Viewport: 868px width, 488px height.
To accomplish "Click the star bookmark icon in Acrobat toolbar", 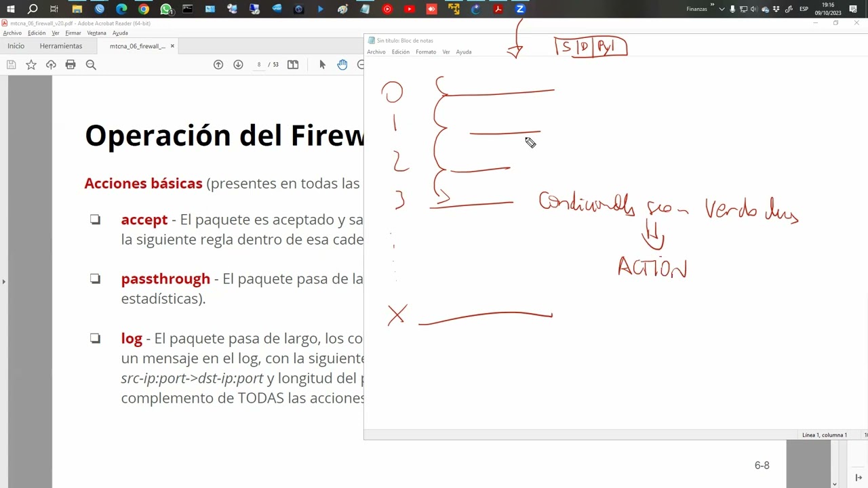I will [31, 64].
